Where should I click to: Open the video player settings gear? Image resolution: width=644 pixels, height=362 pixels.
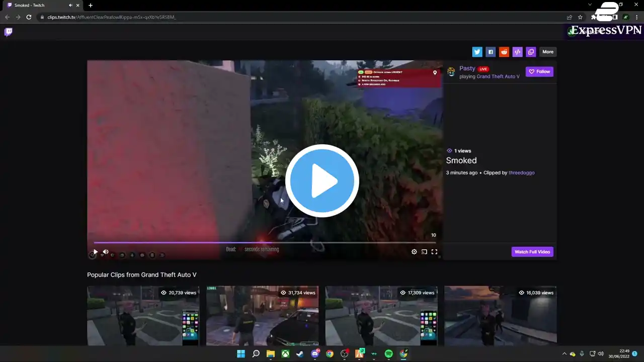414,252
